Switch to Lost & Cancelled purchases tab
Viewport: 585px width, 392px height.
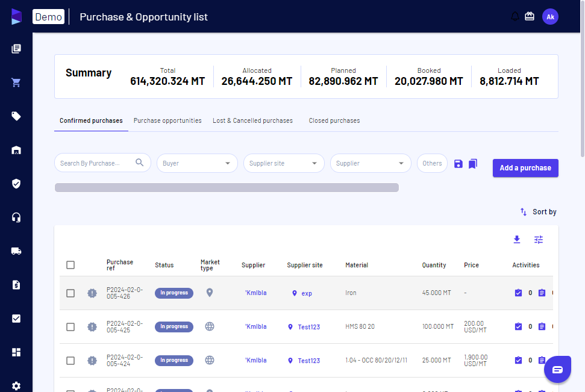tap(252, 120)
